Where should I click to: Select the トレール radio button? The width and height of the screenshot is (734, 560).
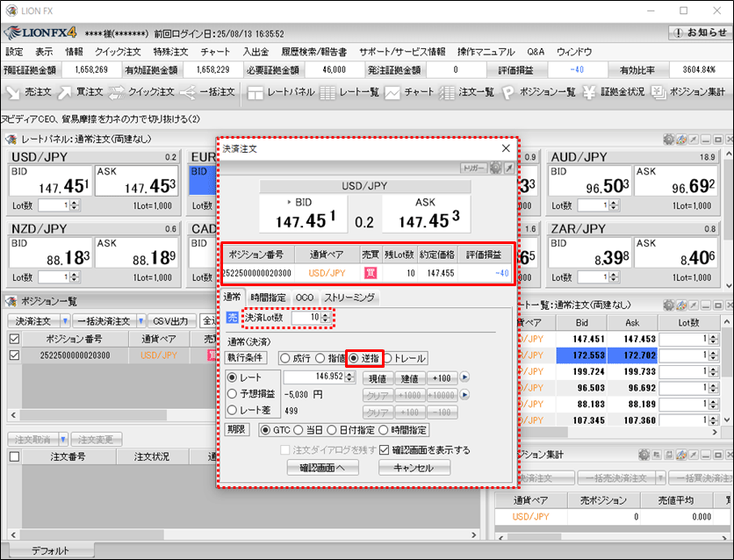coord(387,358)
